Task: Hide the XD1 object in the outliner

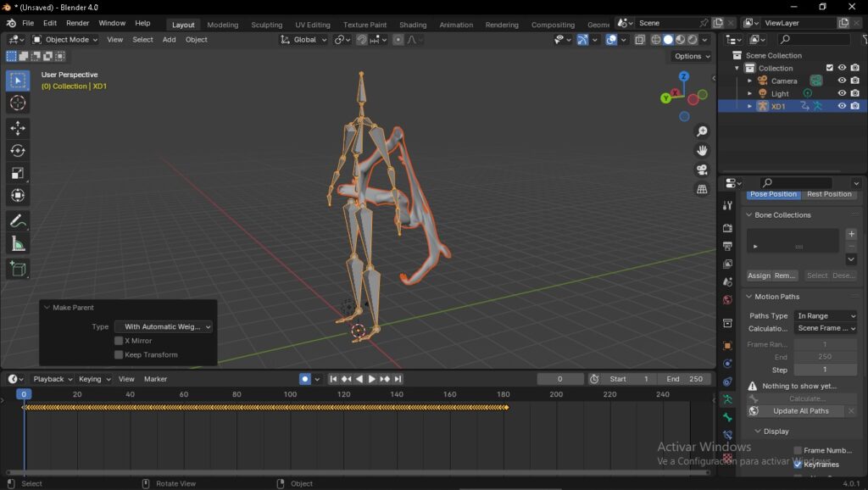Action: click(842, 105)
